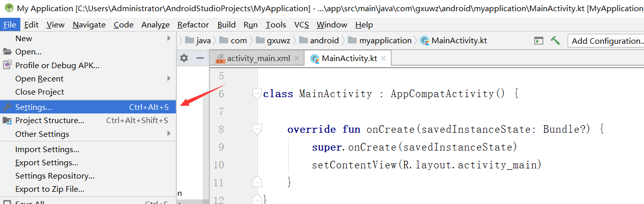Expand the Open Recent submenu
This screenshot has height=204, width=644.
(x=88, y=78)
